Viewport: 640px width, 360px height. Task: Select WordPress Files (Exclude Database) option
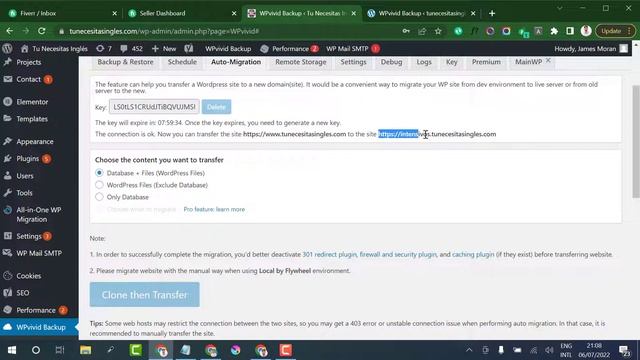pyautogui.click(x=99, y=185)
